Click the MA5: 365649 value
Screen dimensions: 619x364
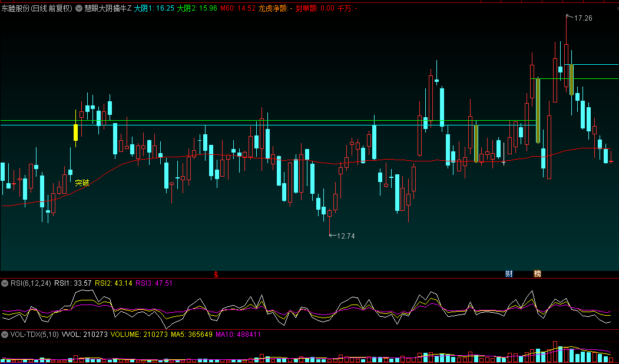pos(191,335)
